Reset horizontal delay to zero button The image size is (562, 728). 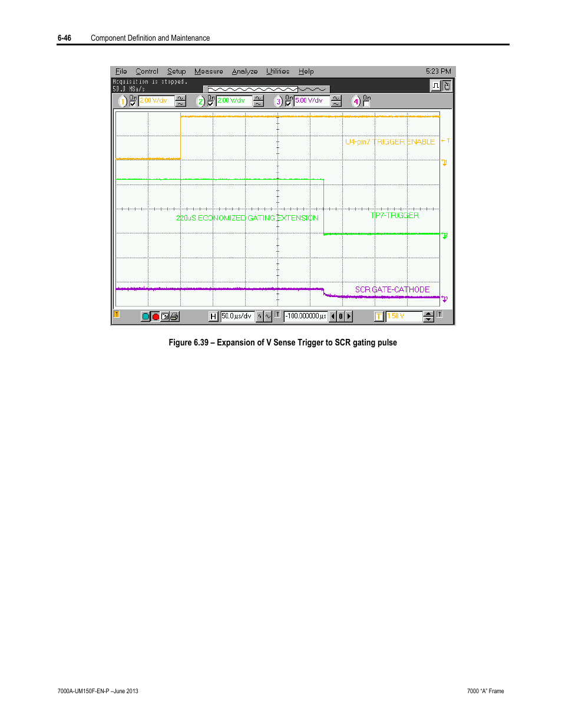(x=340, y=317)
